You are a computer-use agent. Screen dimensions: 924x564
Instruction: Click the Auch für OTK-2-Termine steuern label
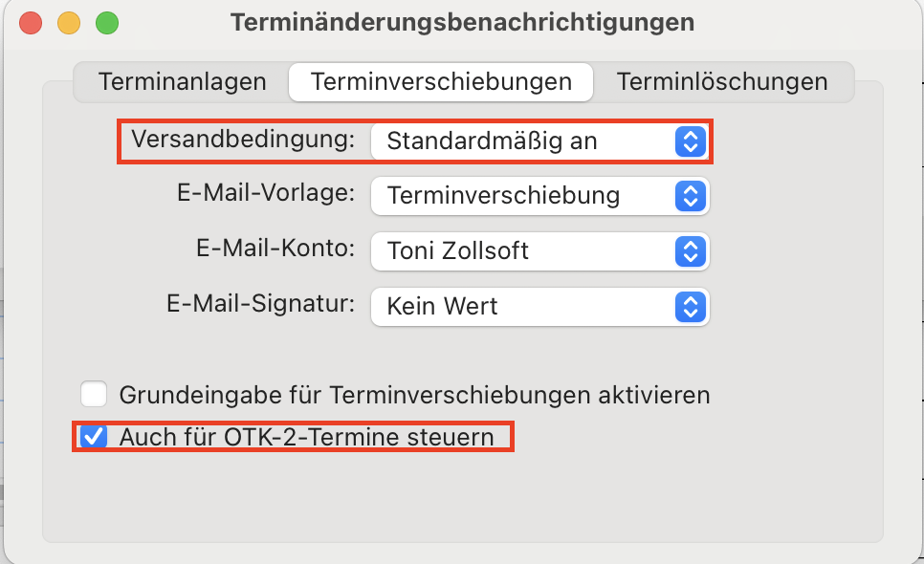306,438
